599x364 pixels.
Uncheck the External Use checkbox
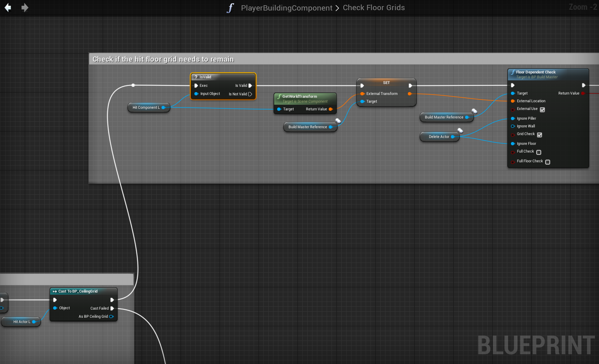[542, 110]
